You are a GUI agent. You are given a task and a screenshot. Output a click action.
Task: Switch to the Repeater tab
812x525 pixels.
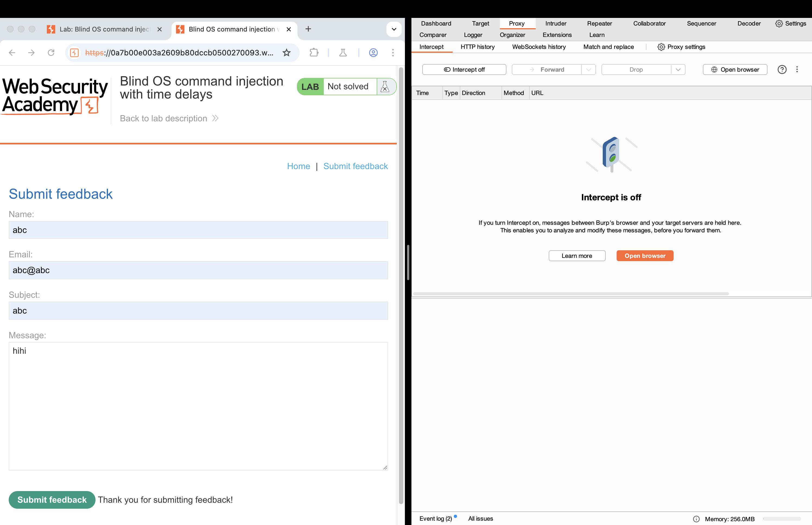pyautogui.click(x=600, y=24)
